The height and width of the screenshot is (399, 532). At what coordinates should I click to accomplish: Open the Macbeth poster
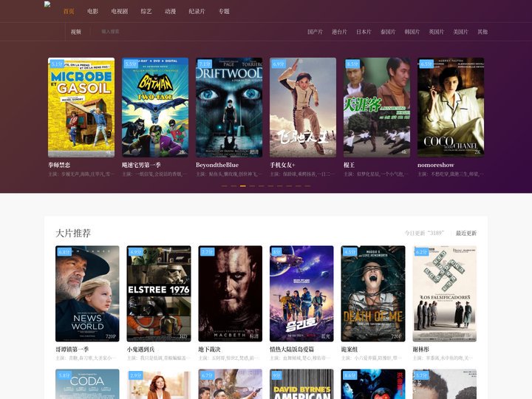(x=230, y=293)
